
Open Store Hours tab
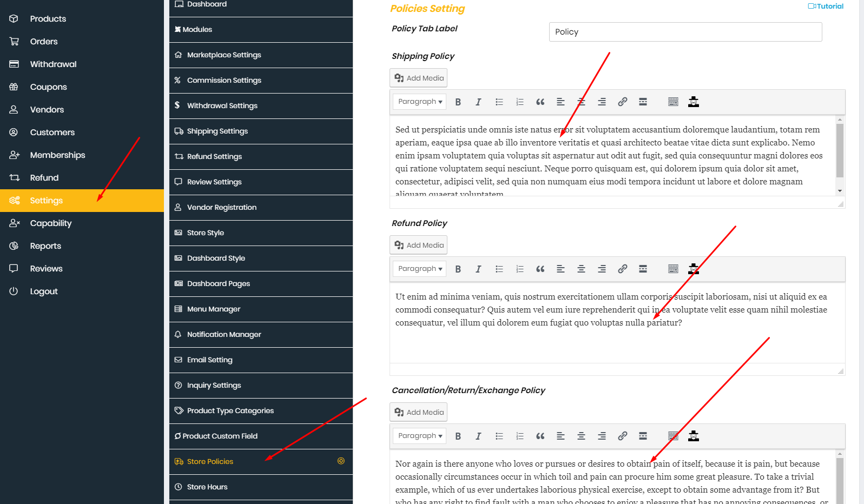point(261,487)
